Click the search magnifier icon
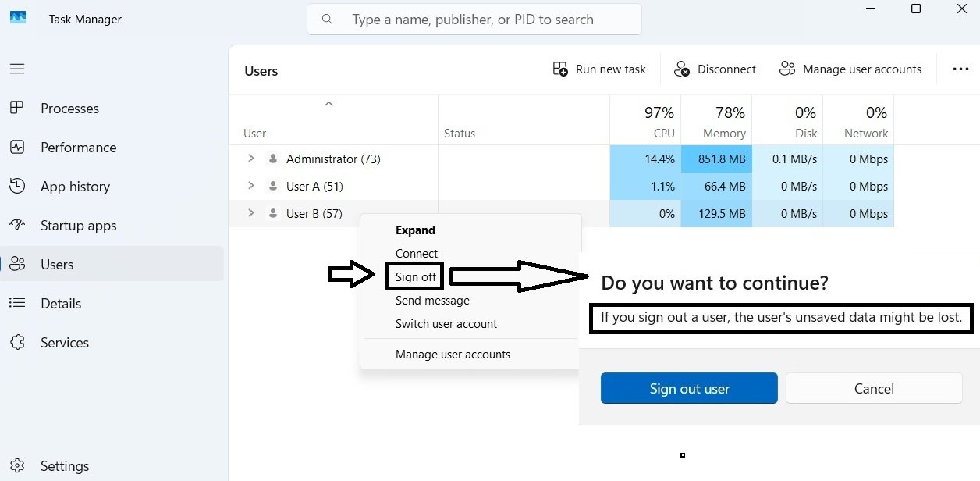 tap(327, 19)
